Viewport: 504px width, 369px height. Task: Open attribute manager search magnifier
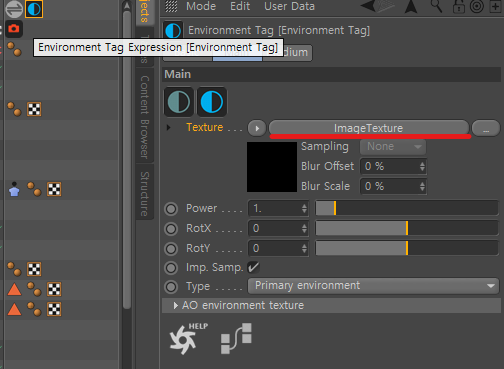(x=436, y=6)
